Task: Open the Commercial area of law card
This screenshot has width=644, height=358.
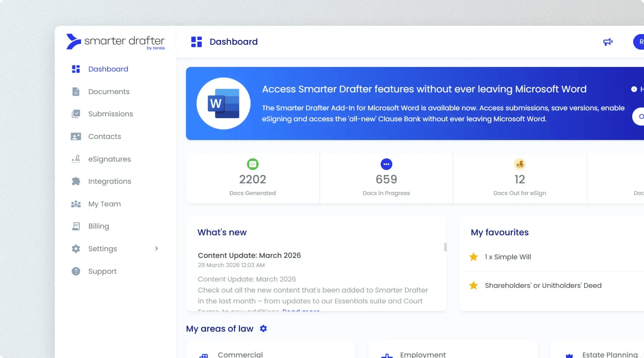Action: point(240,354)
